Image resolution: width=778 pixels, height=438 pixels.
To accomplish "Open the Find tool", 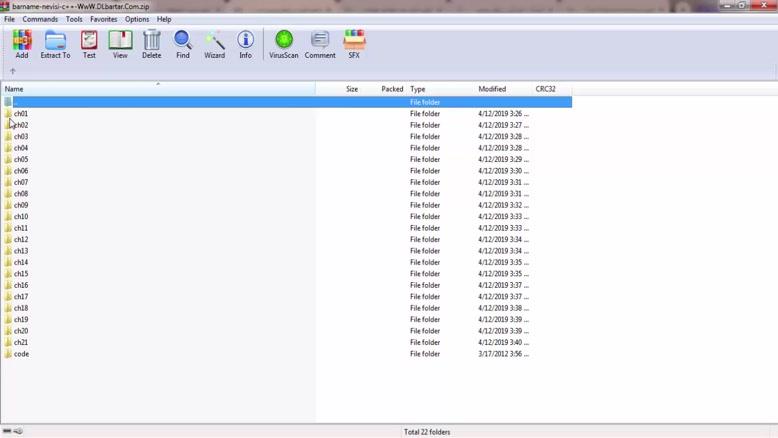I will 183,44.
